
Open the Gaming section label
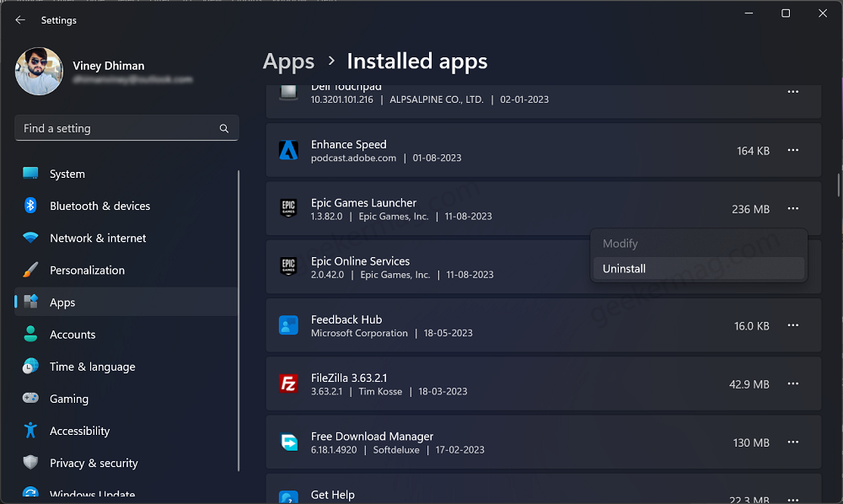point(69,399)
